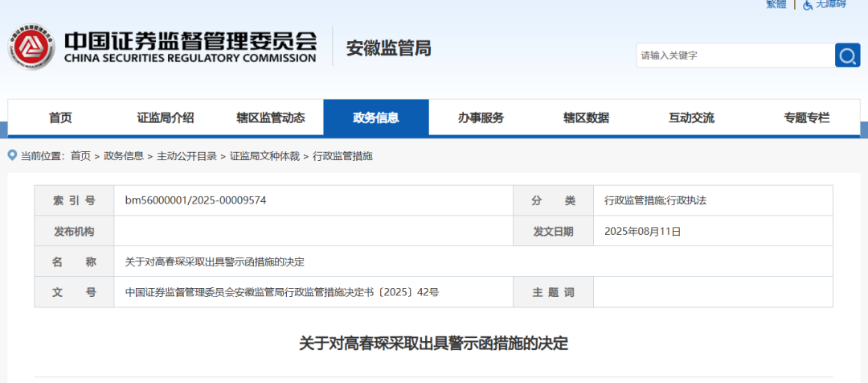Click the 索引号 label cell
Viewport: 868px width, 383px height.
point(74,200)
